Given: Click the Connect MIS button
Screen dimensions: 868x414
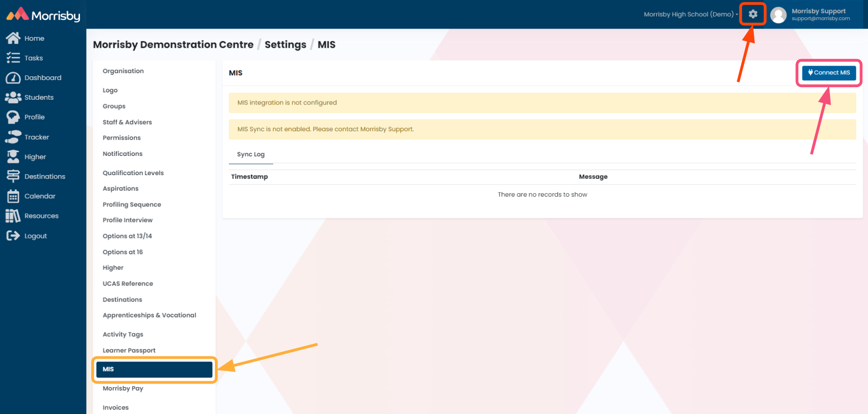Looking at the screenshot, I should pos(829,73).
